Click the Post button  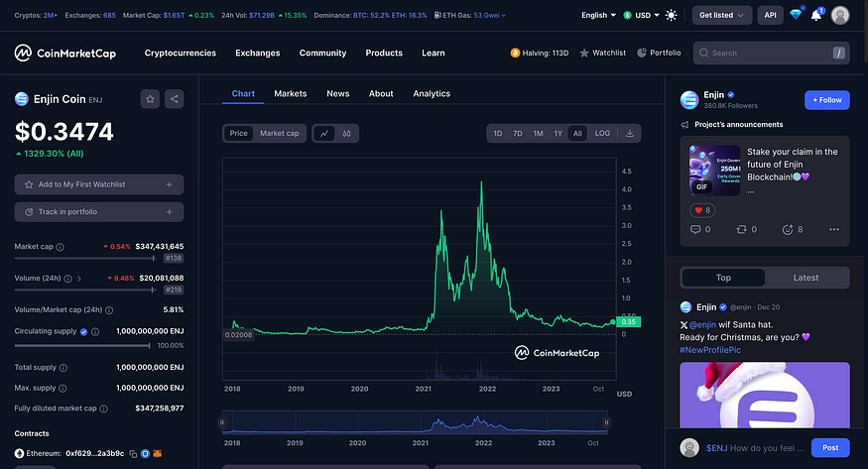pyautogui.click(x=830, y=448)
